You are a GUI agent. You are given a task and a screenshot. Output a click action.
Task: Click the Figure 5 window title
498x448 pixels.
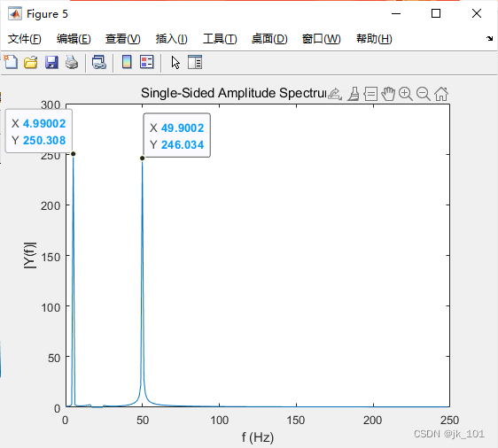tap(47, 14)
